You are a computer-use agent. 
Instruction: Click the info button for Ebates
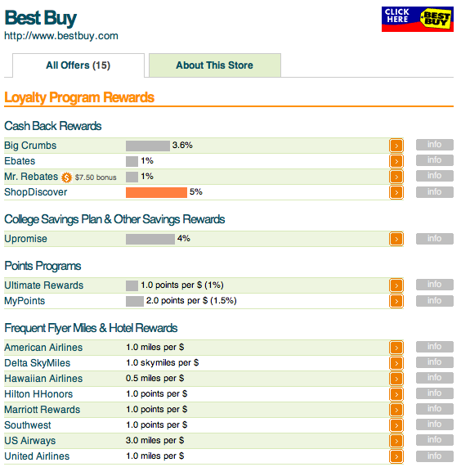tap(435, 160)
